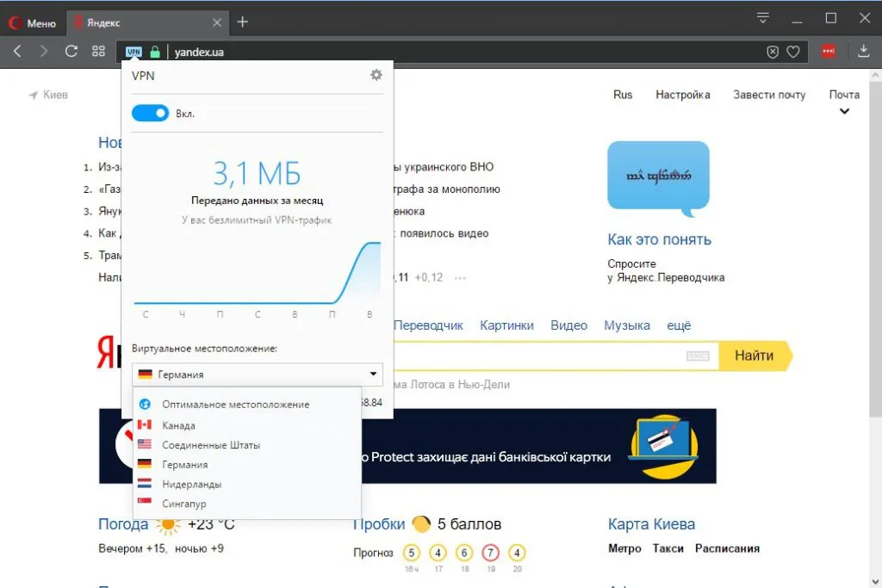
Task: Click the traffic forecast circle showing 7
Action: click(490, 553)
